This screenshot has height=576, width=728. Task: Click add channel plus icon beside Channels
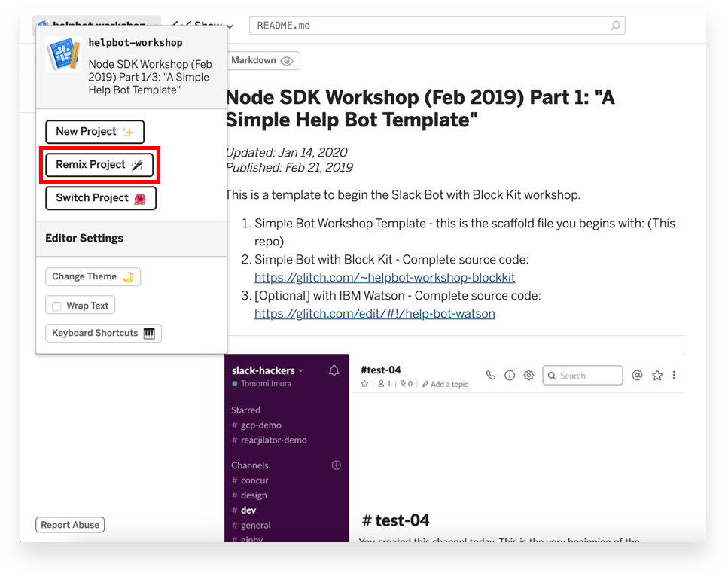337,465
